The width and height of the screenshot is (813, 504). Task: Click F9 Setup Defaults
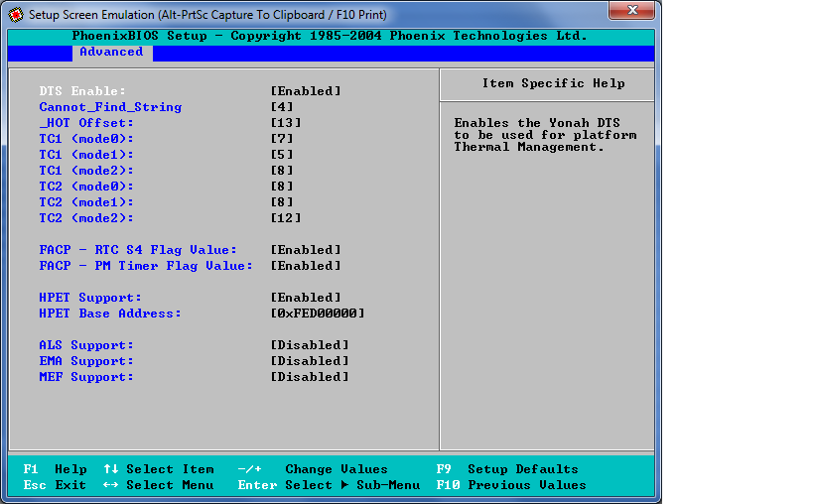tap(507, 469)
